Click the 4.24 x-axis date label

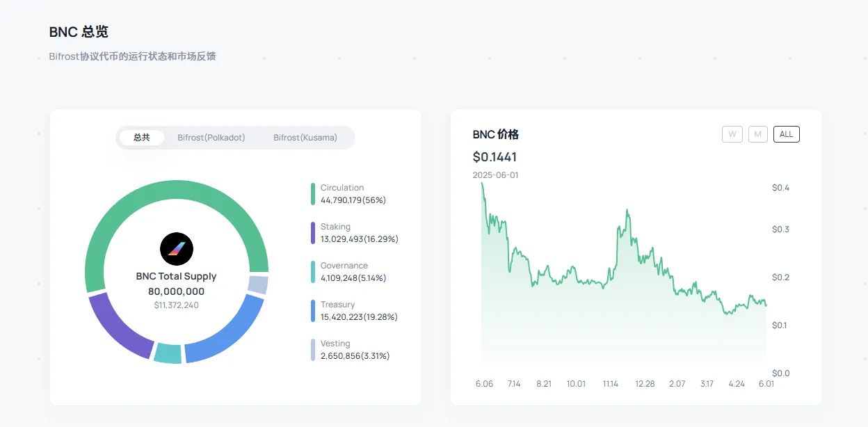click(x=737, y=384)
